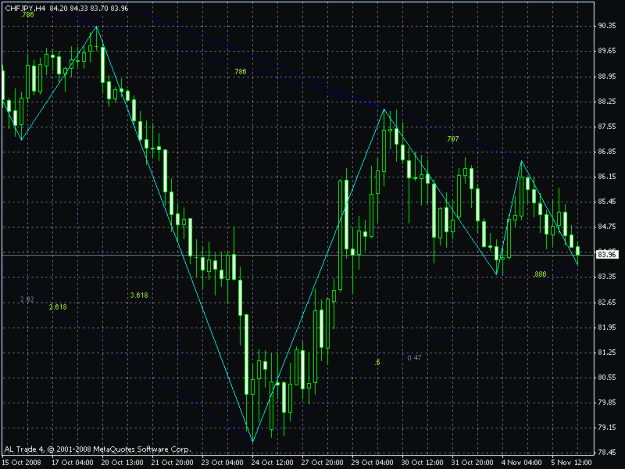Click the 88.95 price scale label

pos(607,77)
